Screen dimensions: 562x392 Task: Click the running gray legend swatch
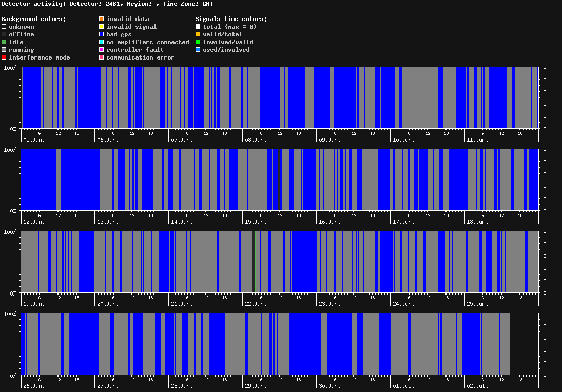coord(4,50)
